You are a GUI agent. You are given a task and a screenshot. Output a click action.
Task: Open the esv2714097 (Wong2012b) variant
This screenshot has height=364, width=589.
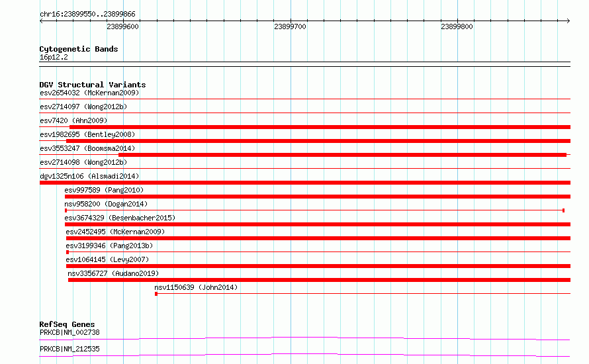pyautogui.click(x=83, y=107)
